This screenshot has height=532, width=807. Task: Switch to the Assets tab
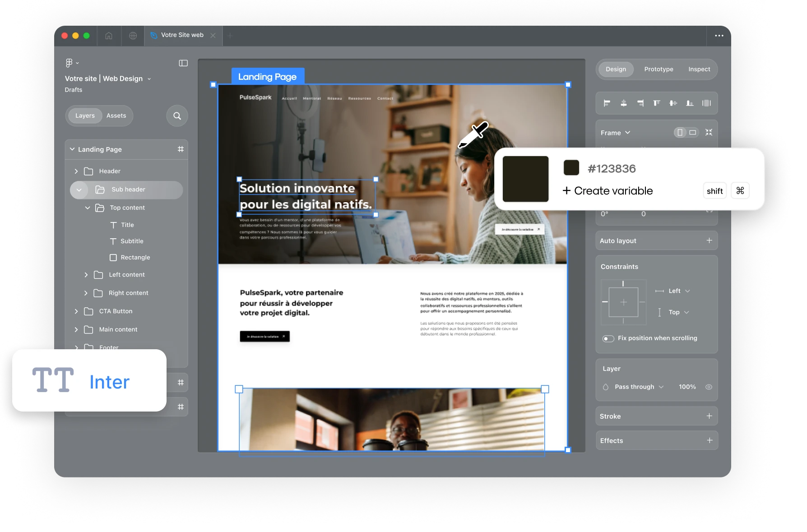point(116,116)
